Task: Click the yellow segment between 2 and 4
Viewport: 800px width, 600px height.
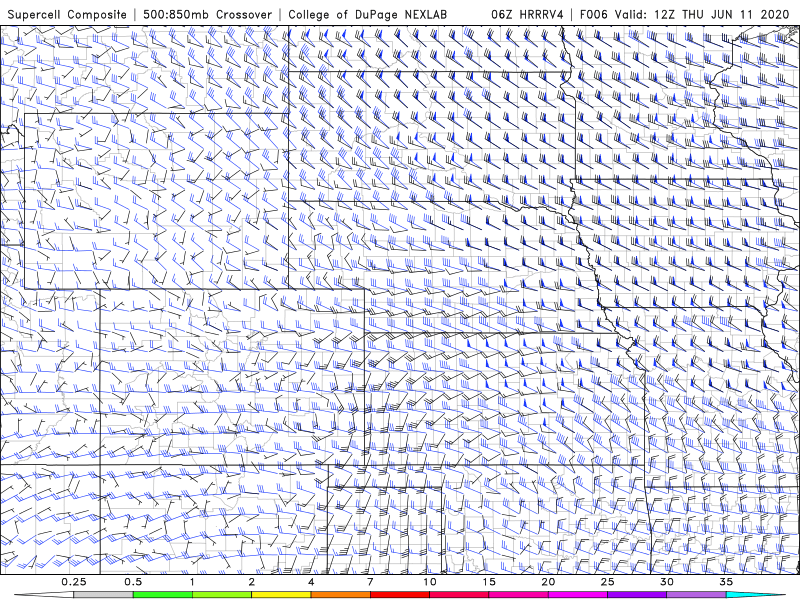Action: pyautogui.click(x=281, y=595)
